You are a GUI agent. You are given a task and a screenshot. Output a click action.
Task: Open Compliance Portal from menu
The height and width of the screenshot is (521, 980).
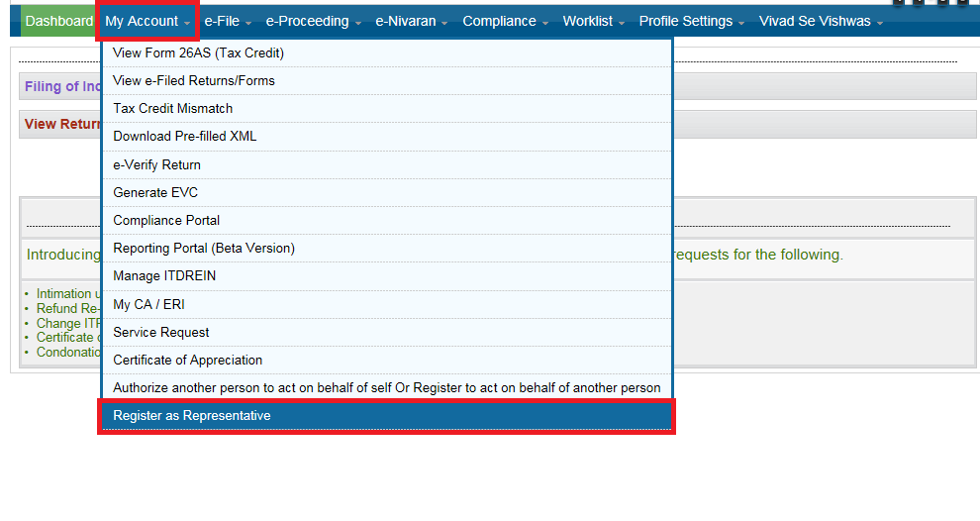click(x=387, y=220)
